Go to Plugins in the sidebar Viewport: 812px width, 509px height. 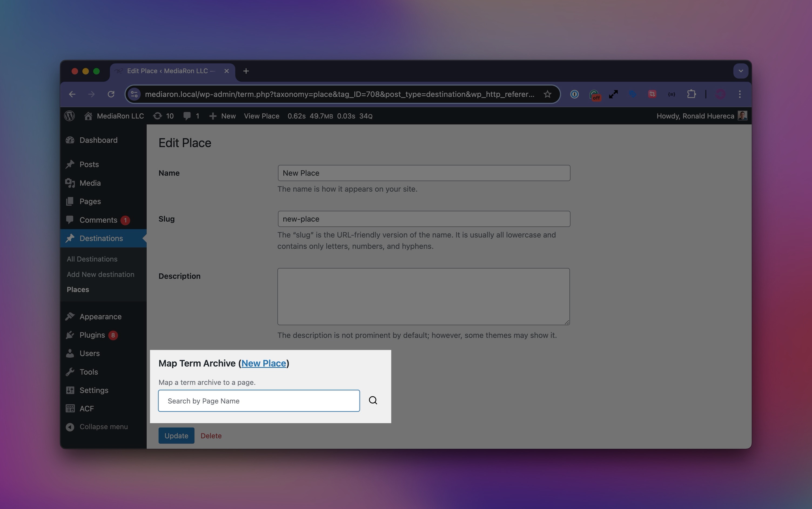pyautogui.click(x=92, y=335)
